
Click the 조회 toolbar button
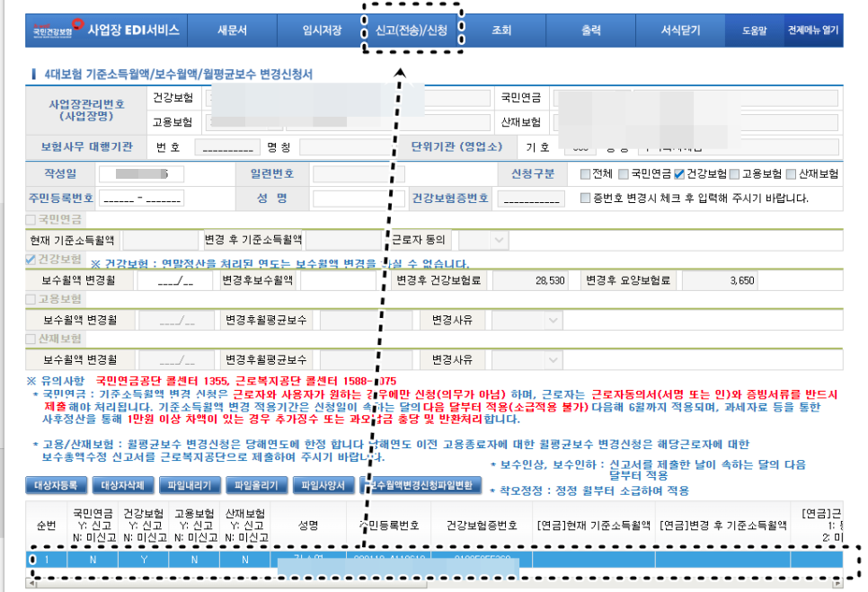pyautogui.click(x=501, y=30)
